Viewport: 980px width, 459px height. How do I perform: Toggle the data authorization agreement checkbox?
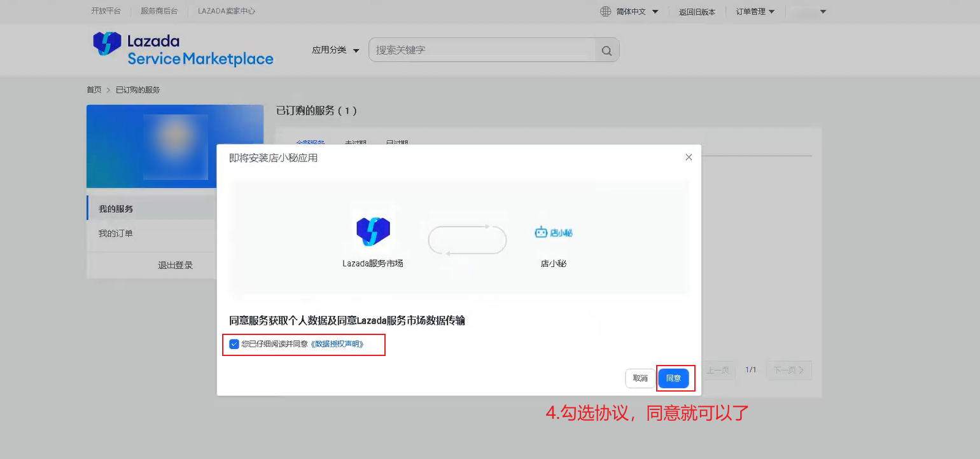[x=234, y=344]
